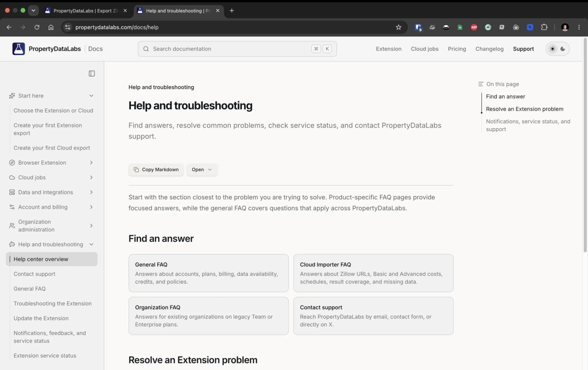The height and width of the screenshot is (370, 588).
Task: Switch to dark theme moon icon
Action: [563, 49]
